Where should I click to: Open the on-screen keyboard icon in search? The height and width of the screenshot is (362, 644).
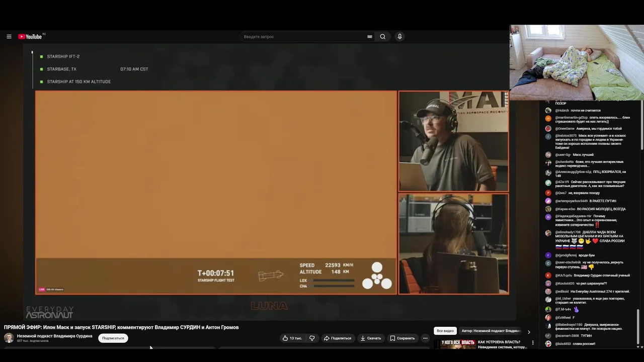tap(370, 37)
